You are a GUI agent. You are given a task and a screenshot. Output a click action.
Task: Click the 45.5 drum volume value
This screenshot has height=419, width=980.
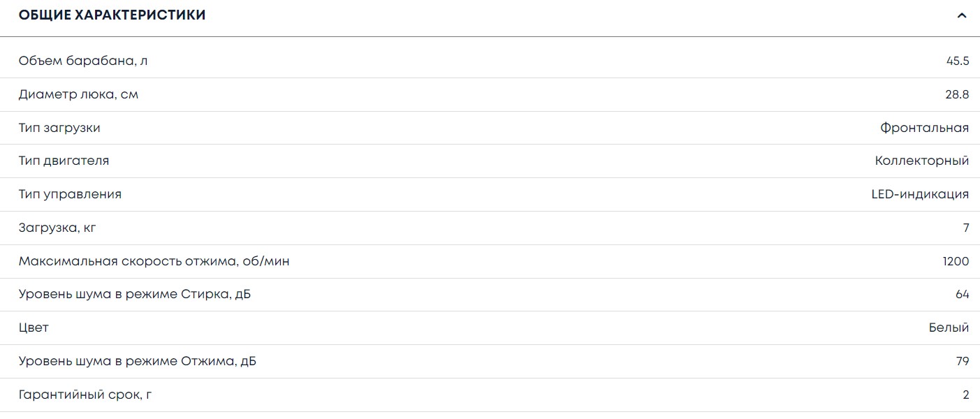pyautogui.click(x=957, y=61)
